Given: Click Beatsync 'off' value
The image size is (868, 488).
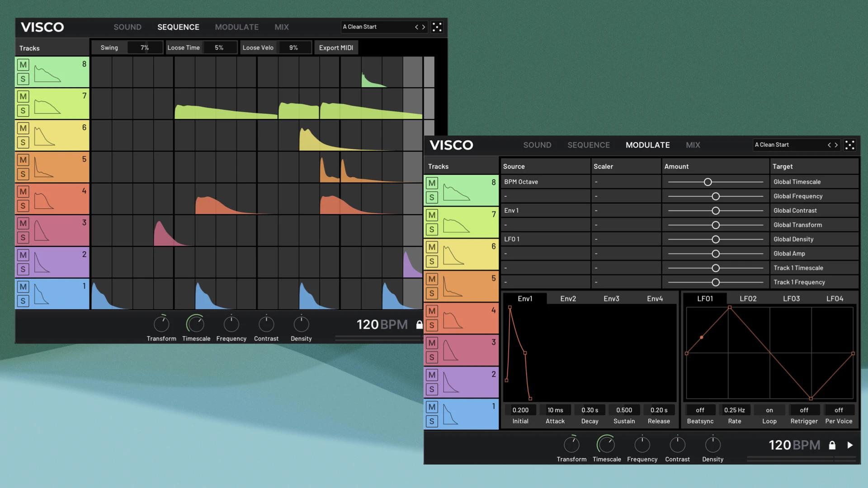Looking at the screenshot, I should click(x=700, y=410).
